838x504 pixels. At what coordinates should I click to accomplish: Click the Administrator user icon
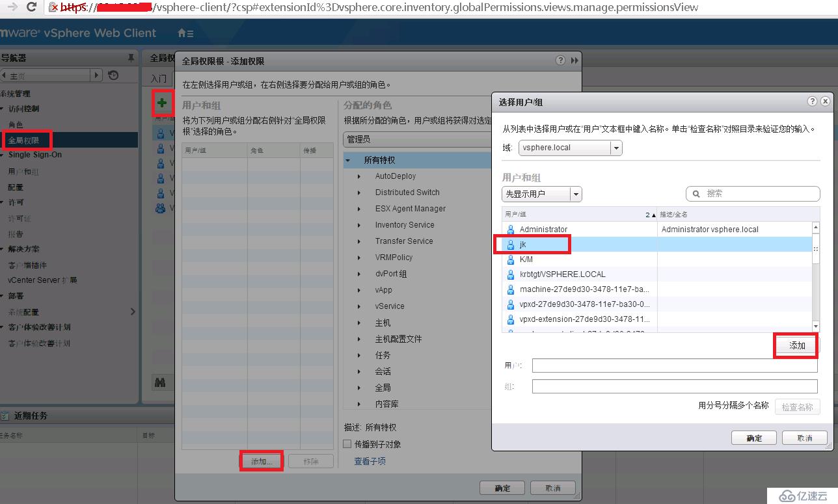511,230
